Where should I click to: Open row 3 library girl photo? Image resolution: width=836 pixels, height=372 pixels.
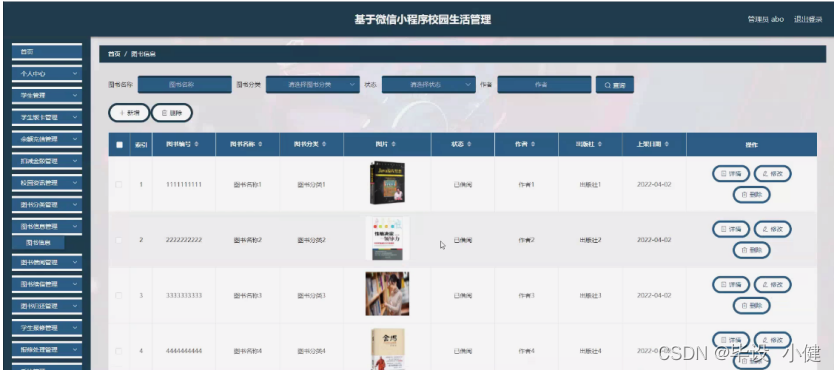point(388,294)
